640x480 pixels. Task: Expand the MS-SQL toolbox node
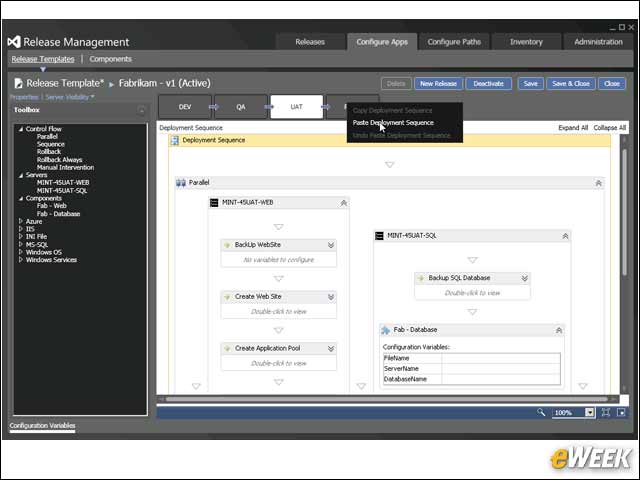[20, 244]
